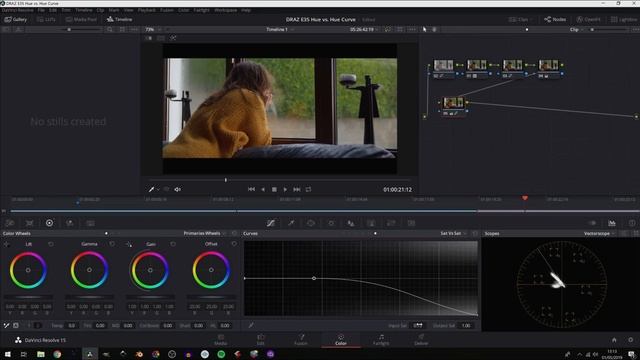This screenshot has height=360, width=640.
Task: Open the Playback menu
Action: click(x=147, y=10)
